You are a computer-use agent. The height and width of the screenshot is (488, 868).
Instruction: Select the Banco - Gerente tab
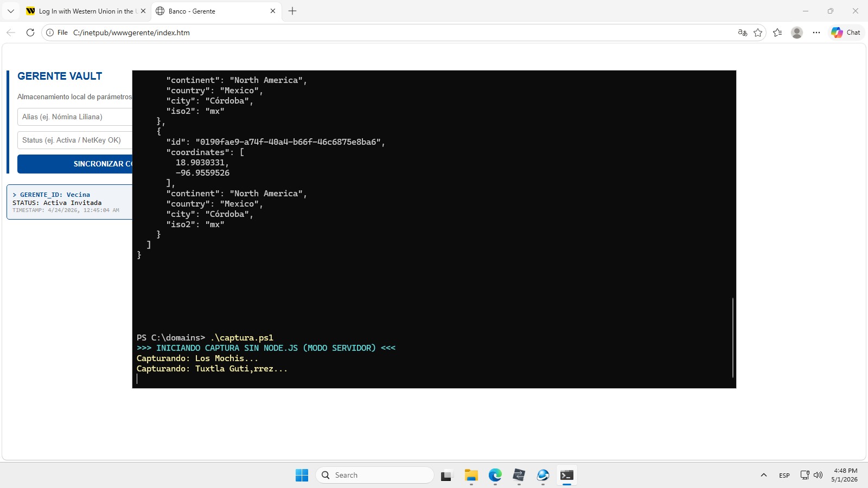(216, 11)
